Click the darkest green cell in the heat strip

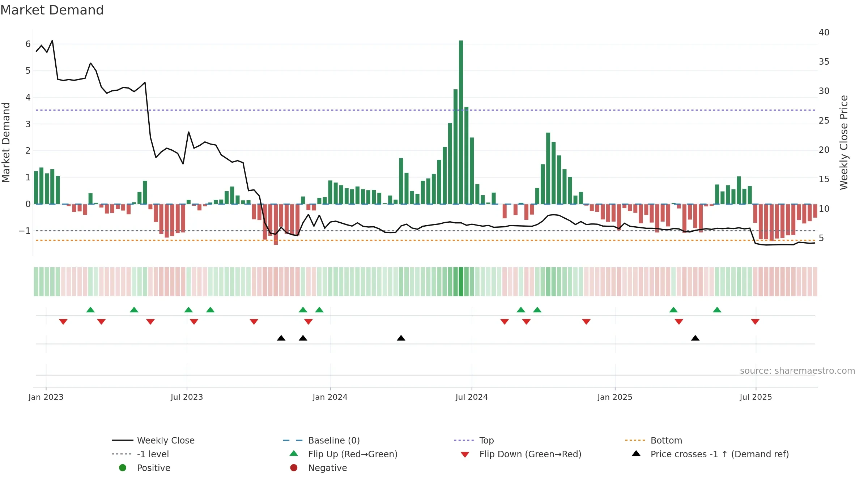461,282
